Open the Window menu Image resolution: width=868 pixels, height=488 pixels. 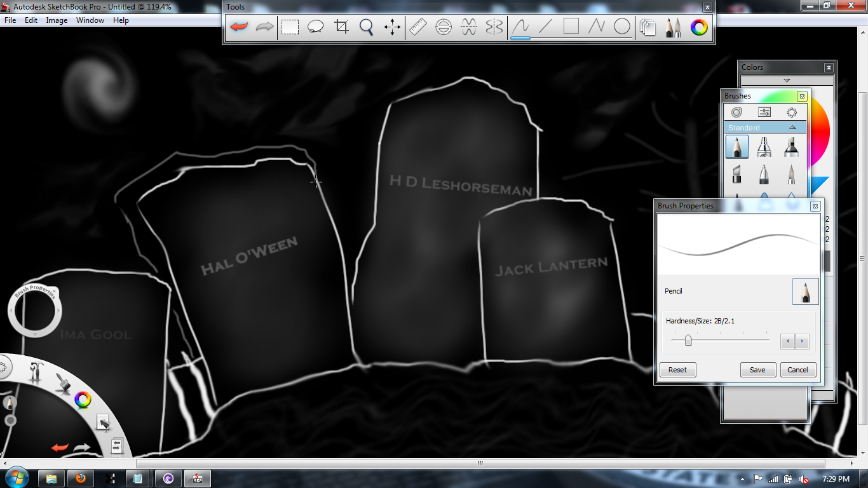point(90,20)
